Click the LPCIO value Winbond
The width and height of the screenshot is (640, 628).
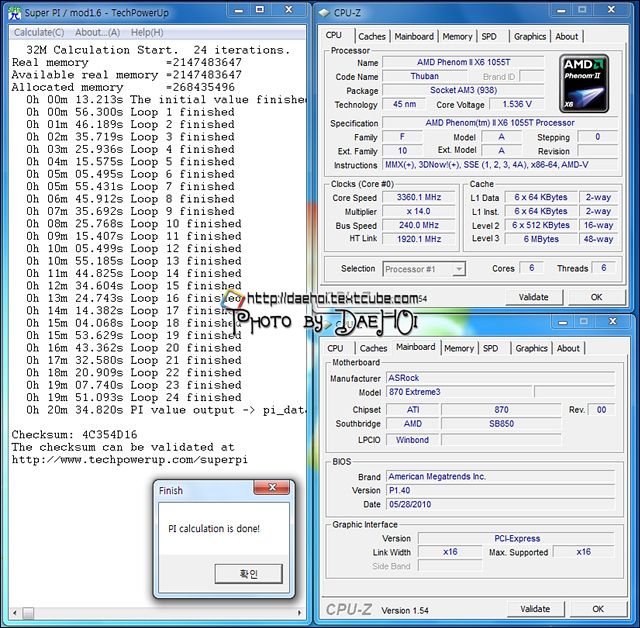click(412, 440)
